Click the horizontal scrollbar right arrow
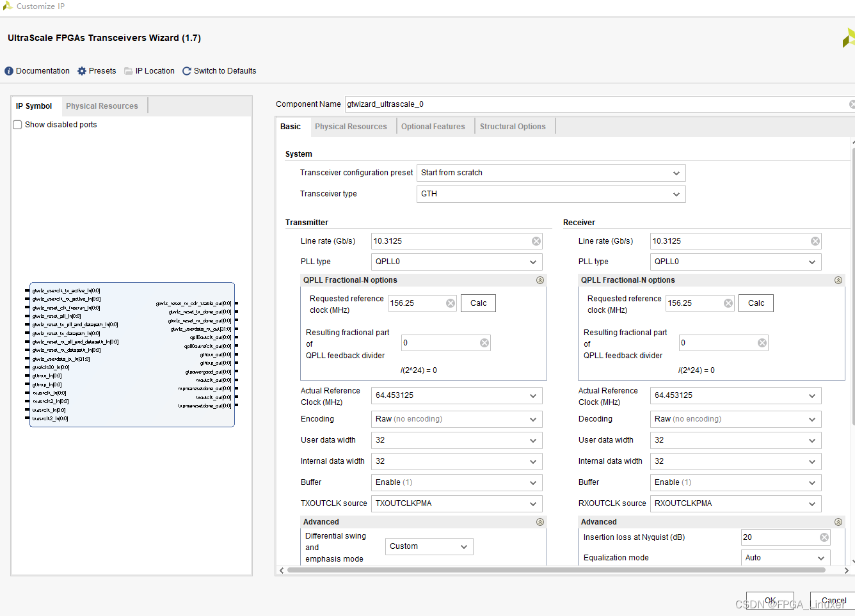 846,570
